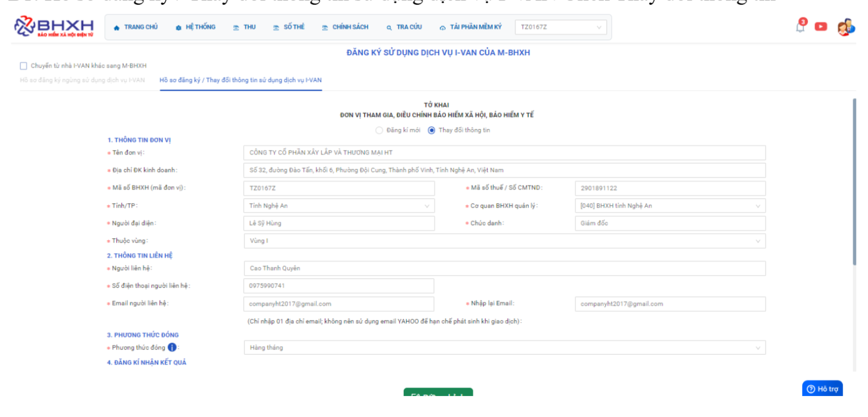Open the Sổ thẻ menu

[289, 27]
